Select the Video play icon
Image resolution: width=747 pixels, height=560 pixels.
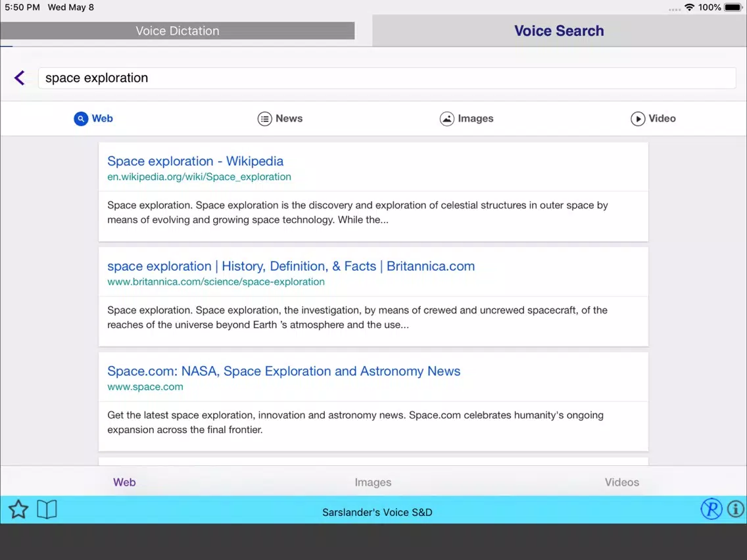click(638, 118)
